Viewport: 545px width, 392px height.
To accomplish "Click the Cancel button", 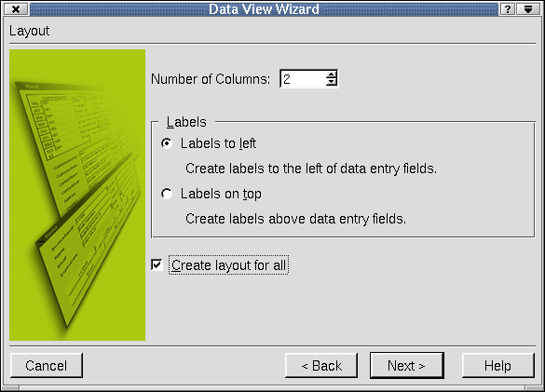I will point(47,365).
